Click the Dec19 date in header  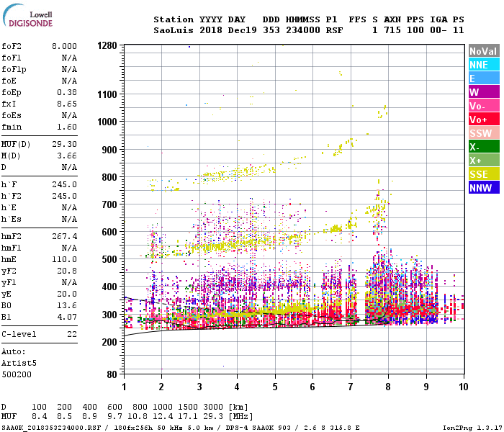point(243,30)
